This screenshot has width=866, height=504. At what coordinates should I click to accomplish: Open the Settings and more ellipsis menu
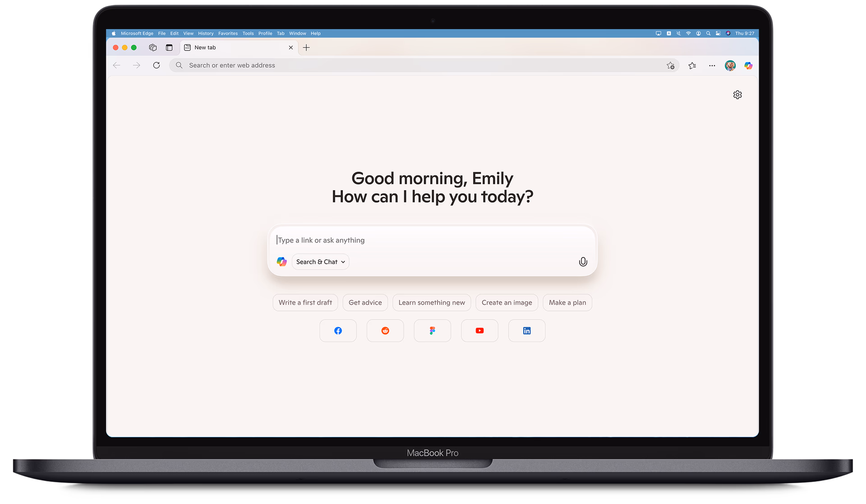point(712,66)
